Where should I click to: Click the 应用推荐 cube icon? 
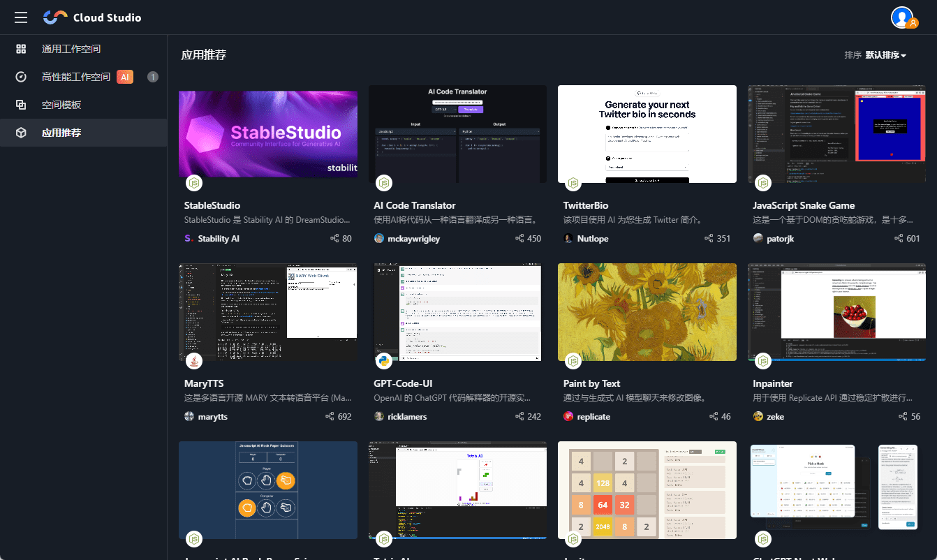click(21, 133)
